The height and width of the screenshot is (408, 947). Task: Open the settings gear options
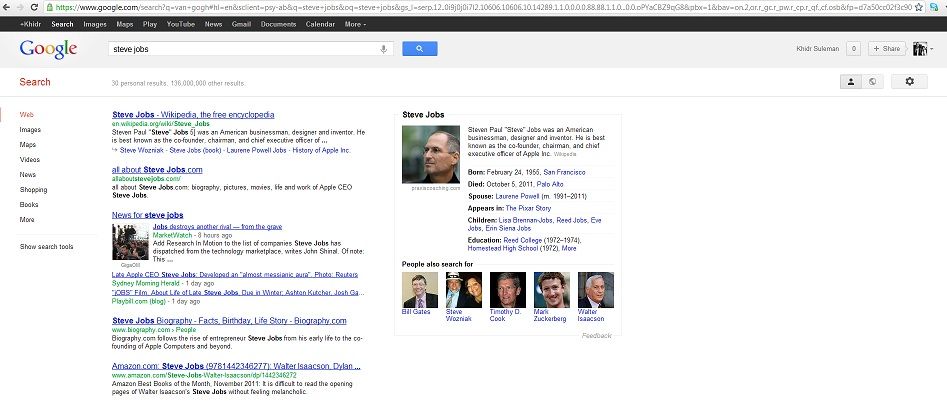tap(909, 81)
